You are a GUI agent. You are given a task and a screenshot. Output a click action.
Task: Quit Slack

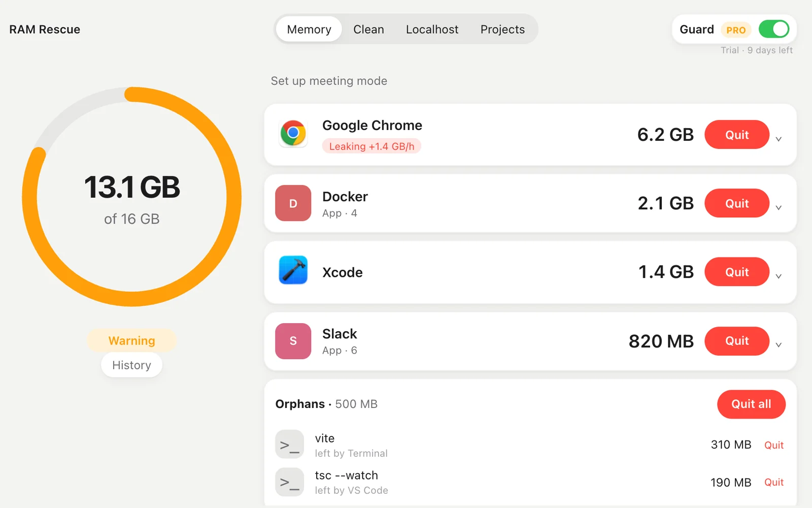pyautogui.click(x=737, y=341)
